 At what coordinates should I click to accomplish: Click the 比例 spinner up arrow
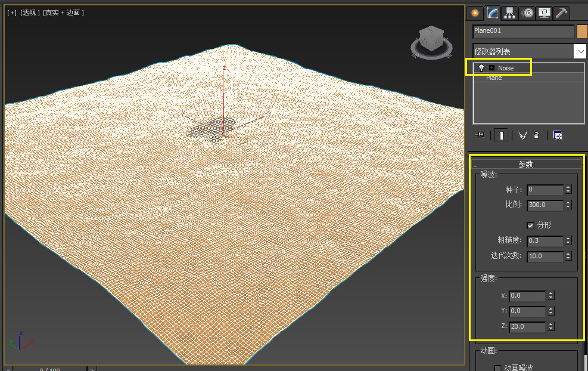point(568,202)
